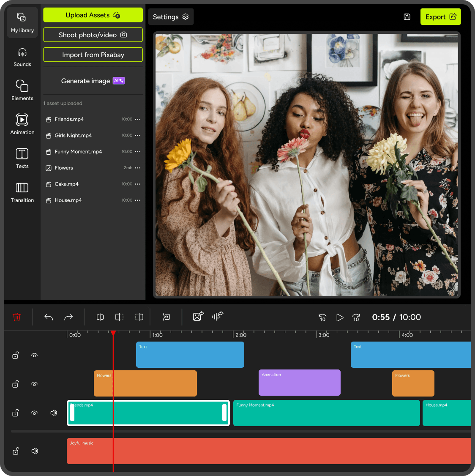Open the Transition panel
This screenshot has width=475, height=476.
coord(22,192)
